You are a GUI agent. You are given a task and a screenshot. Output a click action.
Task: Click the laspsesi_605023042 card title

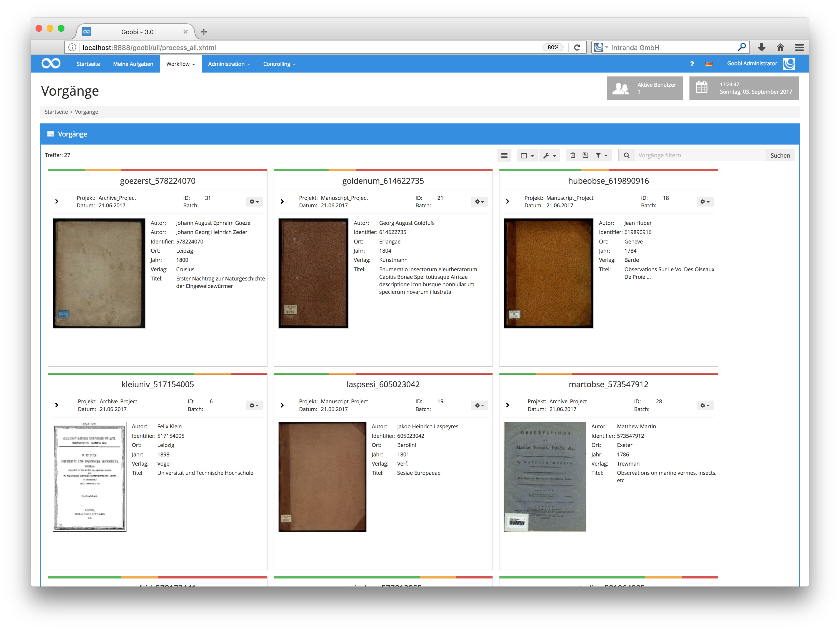click(x=383, y=384)
